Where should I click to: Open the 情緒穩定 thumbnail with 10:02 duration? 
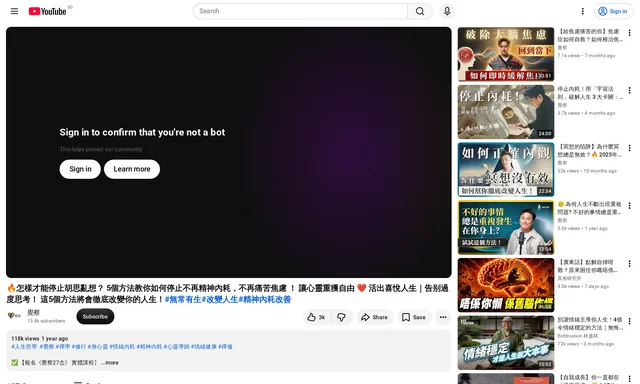506,342
